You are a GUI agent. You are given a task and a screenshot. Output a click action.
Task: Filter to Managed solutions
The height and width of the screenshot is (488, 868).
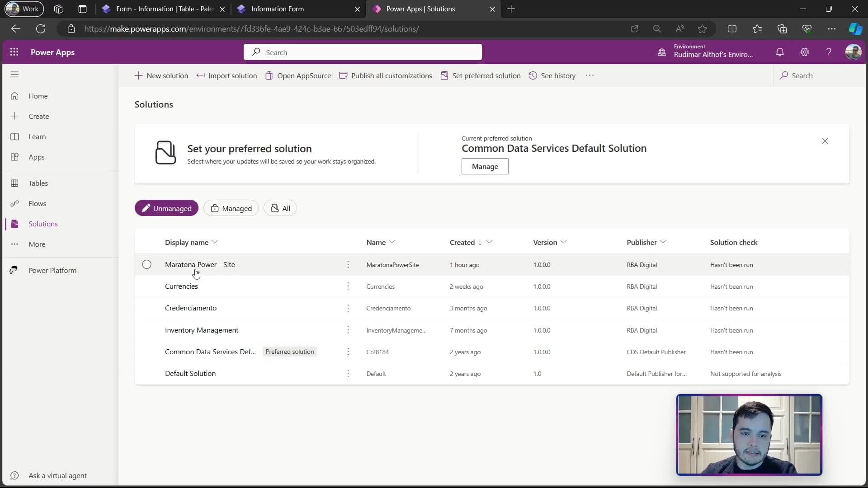pyautogui.click(x=231, y=208)
